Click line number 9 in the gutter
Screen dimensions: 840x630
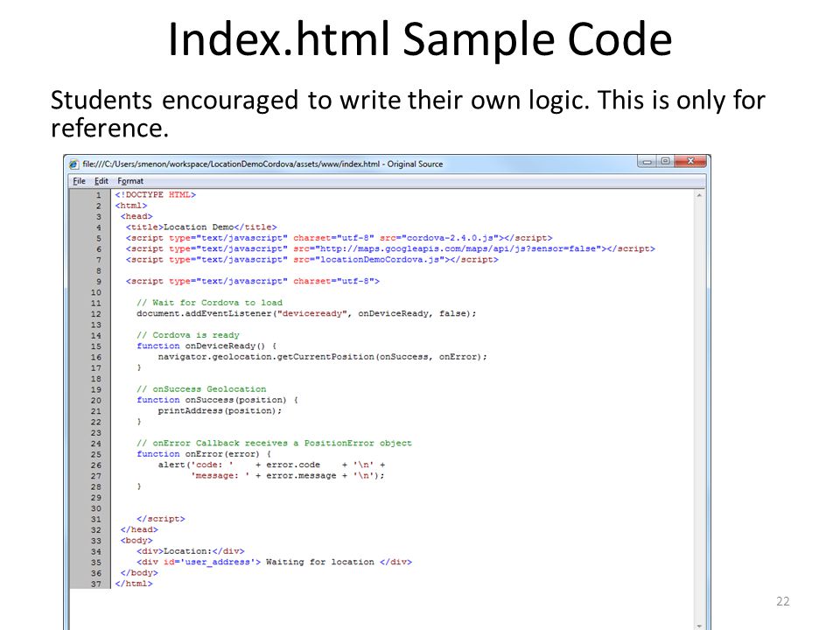(x=99, y=281)
